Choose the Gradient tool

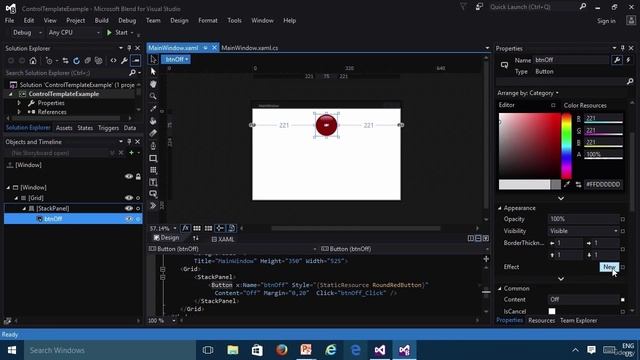click(153, 133)
